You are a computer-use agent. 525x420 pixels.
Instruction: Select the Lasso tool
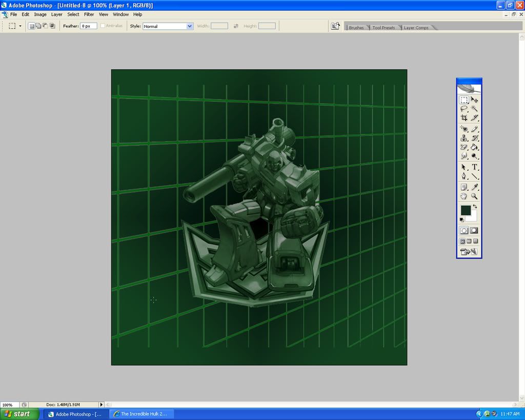click(x=463, y=109)
